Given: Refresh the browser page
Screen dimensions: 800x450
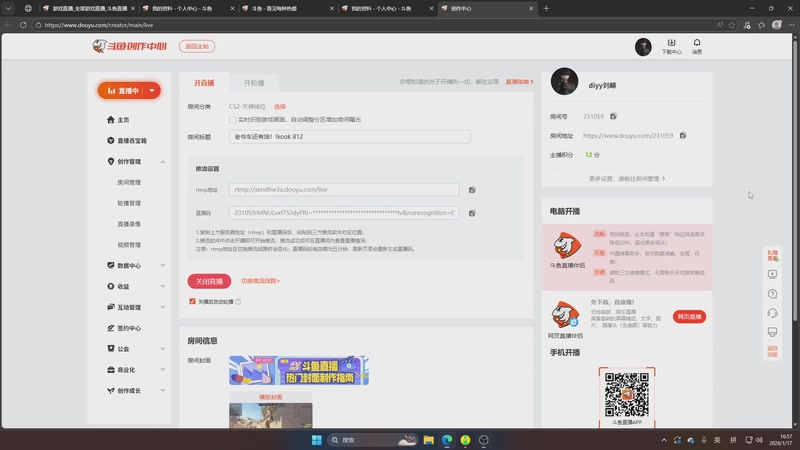Looking at the screenshot, I should coord(23,24).
